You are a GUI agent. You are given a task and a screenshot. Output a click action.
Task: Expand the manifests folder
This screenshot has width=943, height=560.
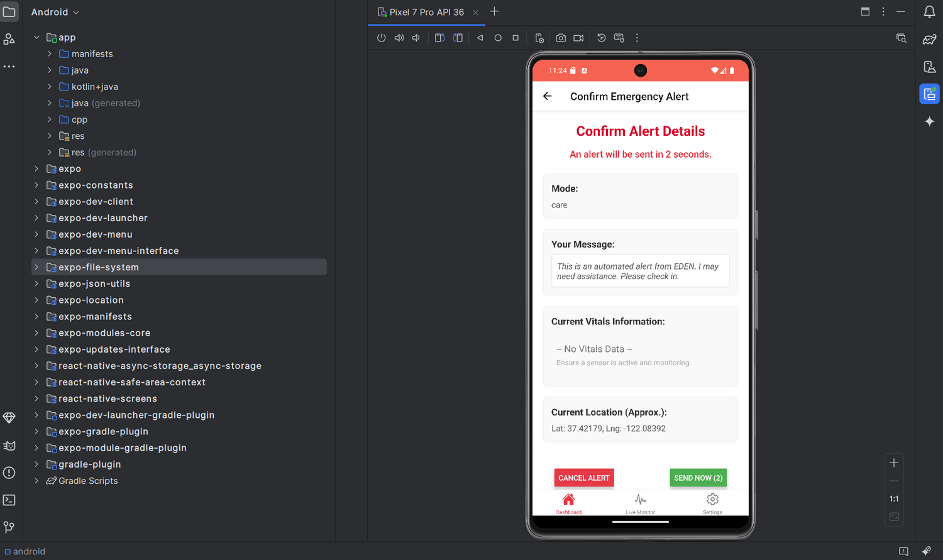[x=50, y=54]
